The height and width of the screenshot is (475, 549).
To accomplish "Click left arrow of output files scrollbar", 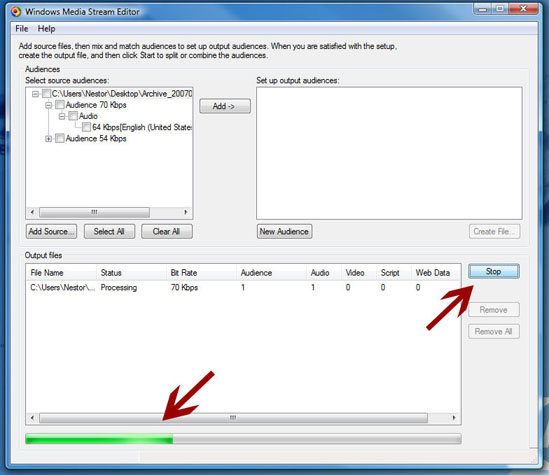I will [x=32, y=418].
